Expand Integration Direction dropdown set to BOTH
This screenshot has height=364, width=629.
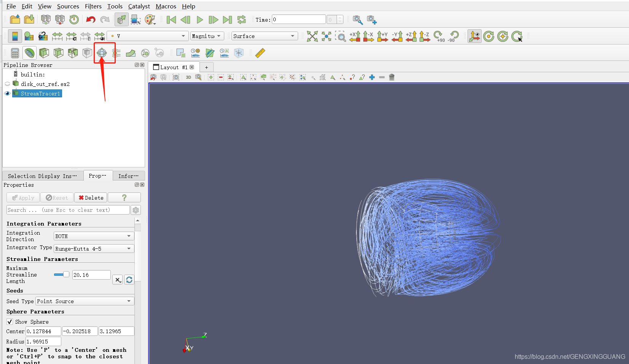[x=94, y=236]
